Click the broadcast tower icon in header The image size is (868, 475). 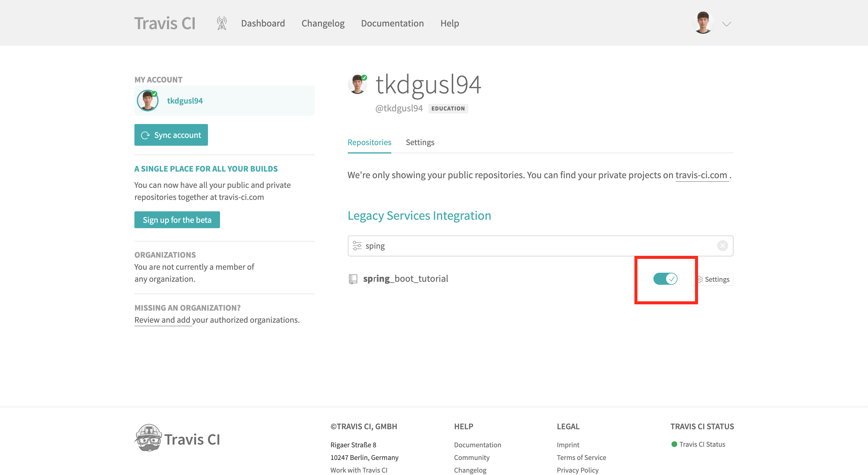[x=222, y=23]
